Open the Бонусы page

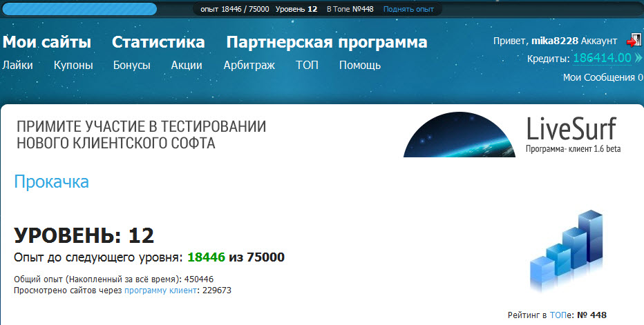[x=132, y=66]
